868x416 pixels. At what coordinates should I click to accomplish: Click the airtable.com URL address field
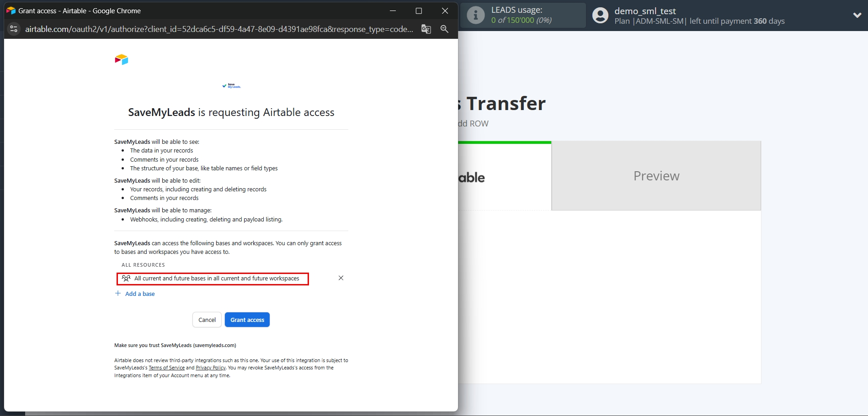click(x=218, y=29)
